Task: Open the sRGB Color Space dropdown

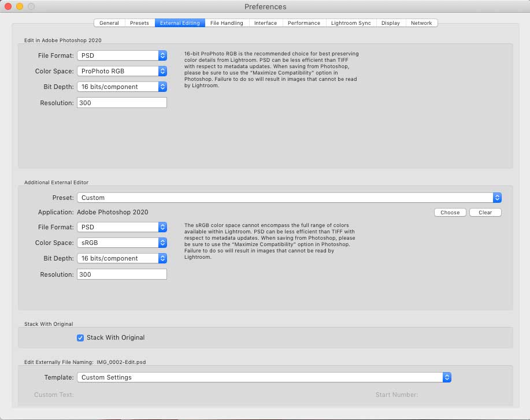Action: [122, 243]
